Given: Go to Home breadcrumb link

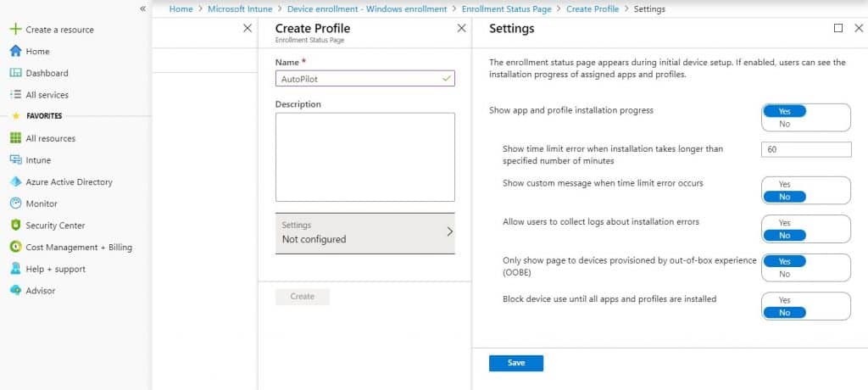Looking at the screenshot, I should pos(181,8).
